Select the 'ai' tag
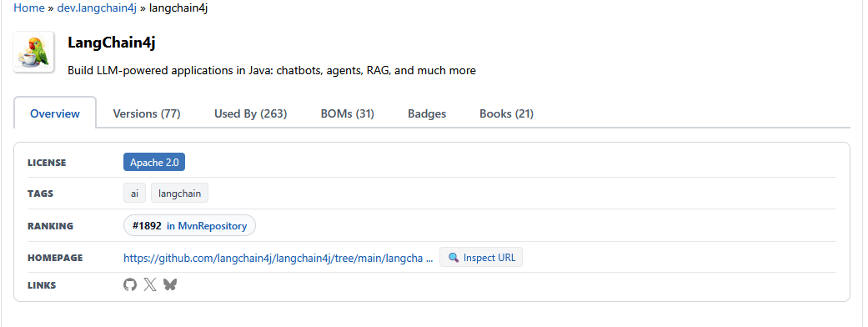The height and width of the screenshot is (327, 868). click(134, 194)
